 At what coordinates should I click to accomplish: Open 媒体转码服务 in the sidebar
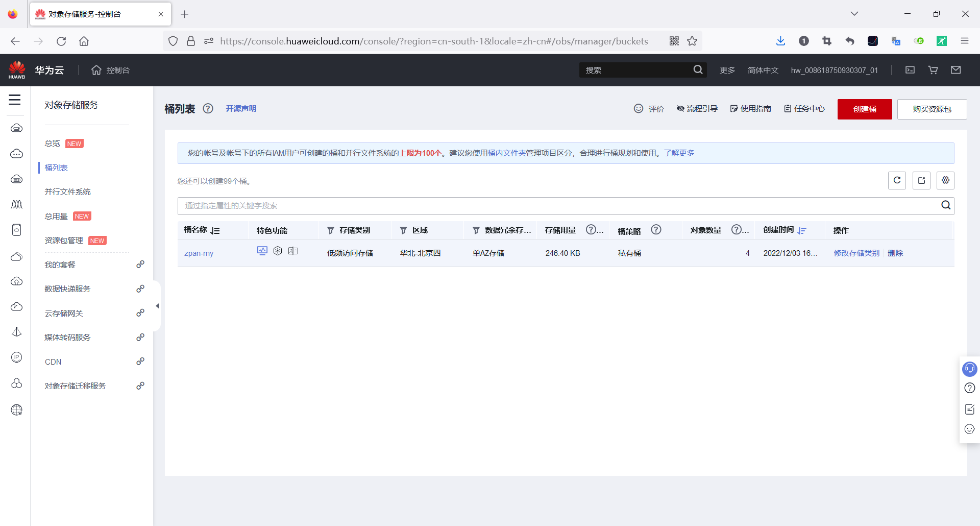click(x=68, y=337)
